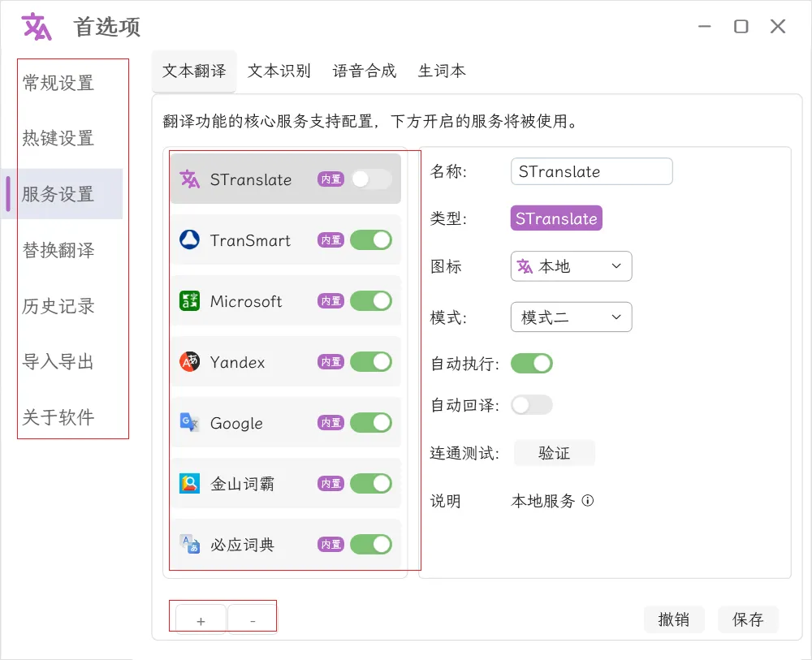This screenshot has height=660, width=812.
Task: Click the 名称 input field
Action: coord(591,171)
